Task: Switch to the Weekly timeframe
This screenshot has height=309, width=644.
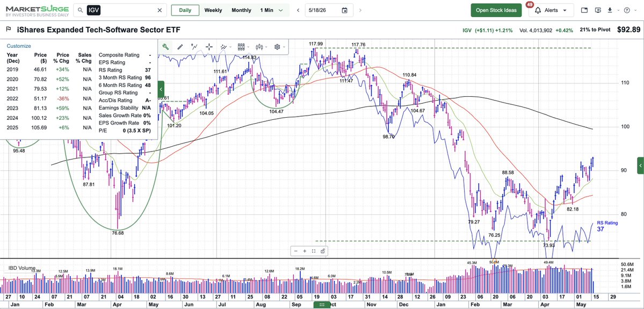Action: [x=213, y=10]
